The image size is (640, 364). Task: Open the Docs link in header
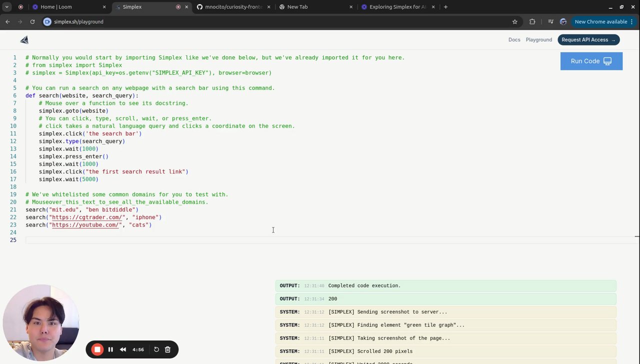(x=514, y=40)
